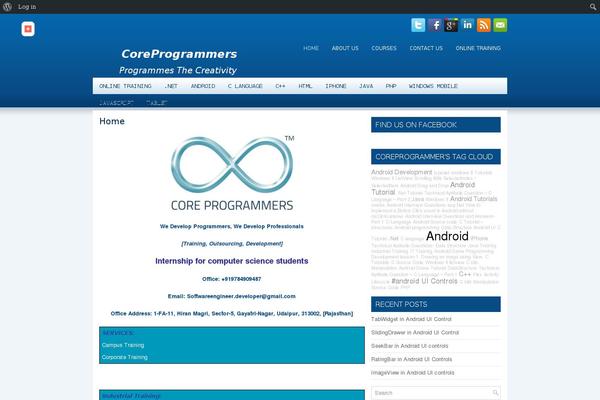The width and height of the screenshot is (600, 400).
Task: Click the green email icon
Action: point(500,25)
